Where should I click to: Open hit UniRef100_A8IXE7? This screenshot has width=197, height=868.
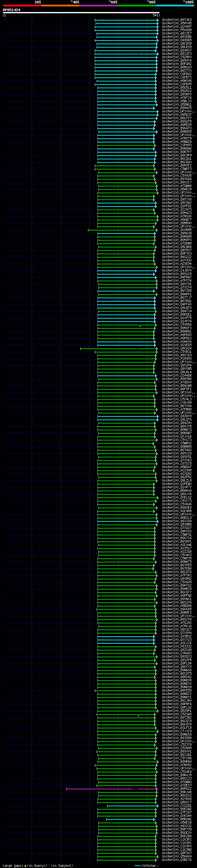tap(177, 33)
